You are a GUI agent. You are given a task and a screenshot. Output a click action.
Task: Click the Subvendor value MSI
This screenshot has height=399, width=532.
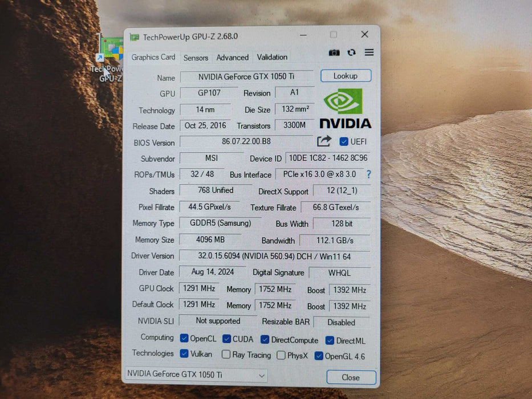(212, 158)
